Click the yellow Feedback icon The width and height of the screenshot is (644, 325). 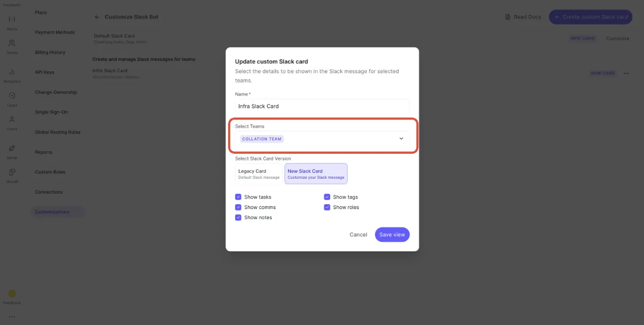(12, 294)
